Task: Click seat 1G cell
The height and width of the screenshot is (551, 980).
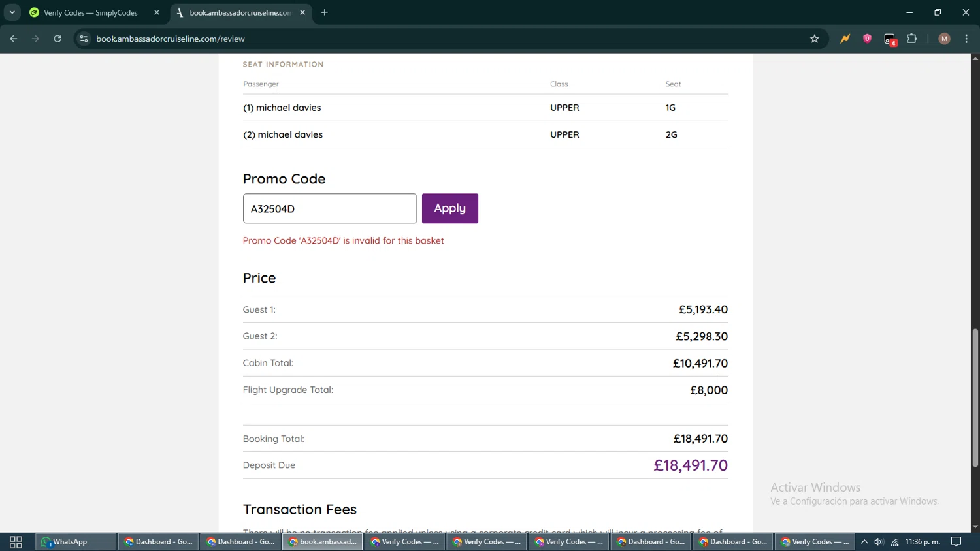Action: click(670, 108)
